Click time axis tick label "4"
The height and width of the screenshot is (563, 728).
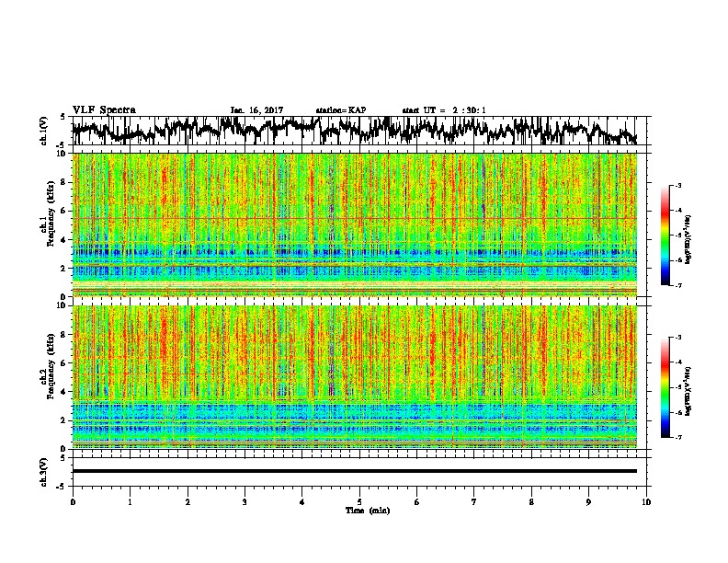tap(302, 502)
